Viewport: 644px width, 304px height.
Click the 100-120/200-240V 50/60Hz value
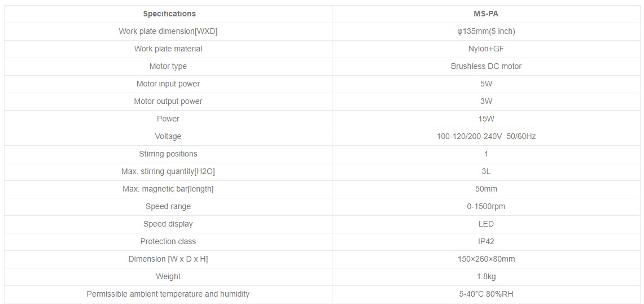click(486, 136)
